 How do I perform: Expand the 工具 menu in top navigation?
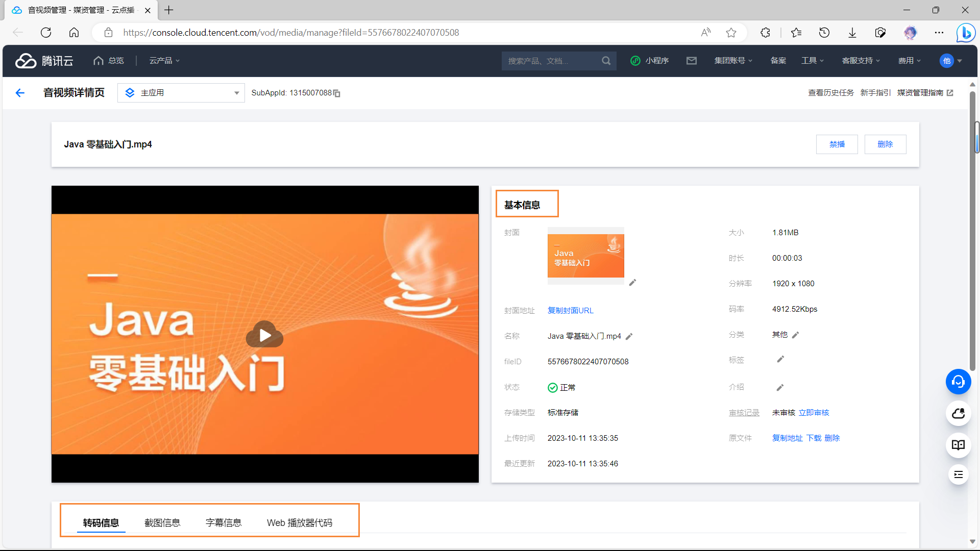pyautogui.click(x=812, y=61)
